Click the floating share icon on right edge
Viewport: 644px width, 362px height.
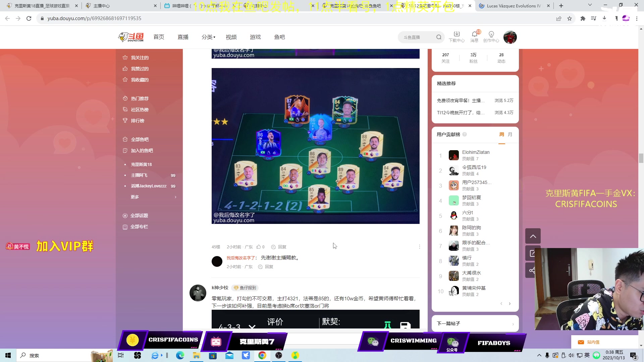click(533, 270)
